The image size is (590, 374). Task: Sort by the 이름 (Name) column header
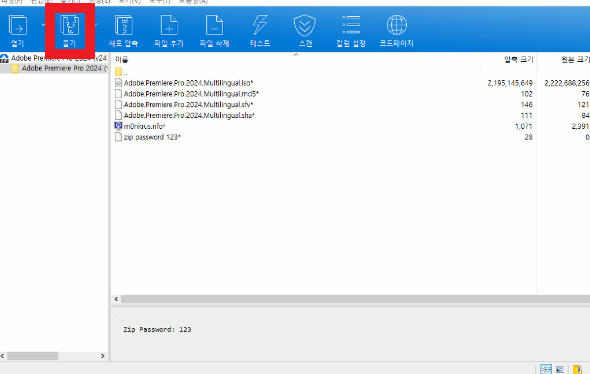pos(122,59)
